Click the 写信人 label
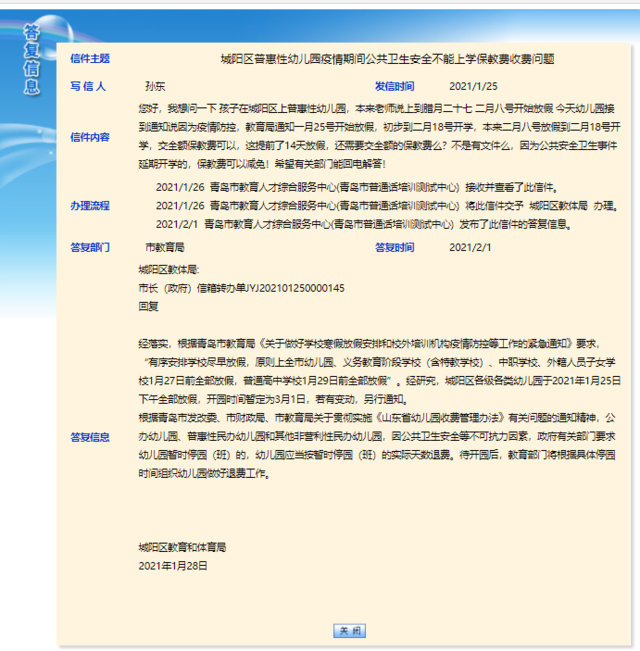The width and height of the screenshot is (640, 651). (88, 86)
